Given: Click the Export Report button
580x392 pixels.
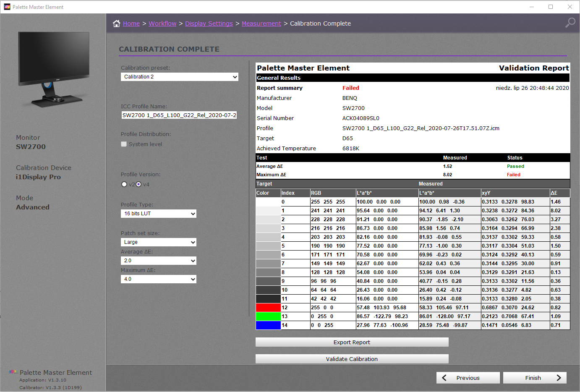Looking at the screenshot, I should tap(352, 342).
